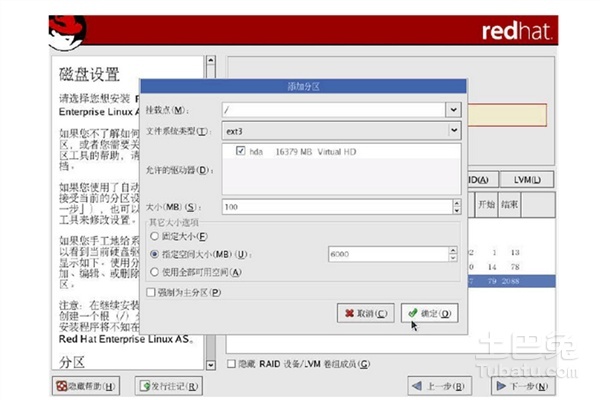The height and width of the screenshot is (400, 600).
Task: Toggle the hda drive checkbox
Action: [240, 151]
